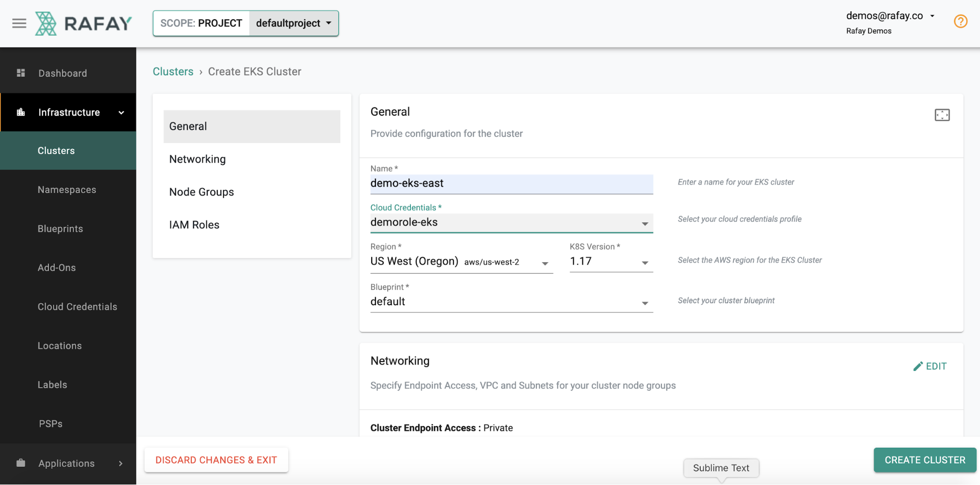Viewport: 980px width, 485px height.
Task: Click the Dashboard grid icon
Action: pyautogui.click(x=21, y=73)
